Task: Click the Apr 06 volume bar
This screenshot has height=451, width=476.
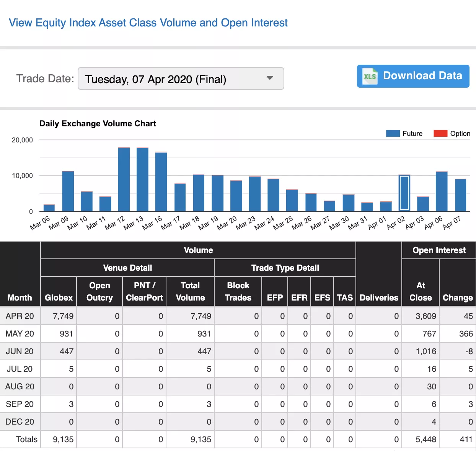Action: tap(441, 191)
